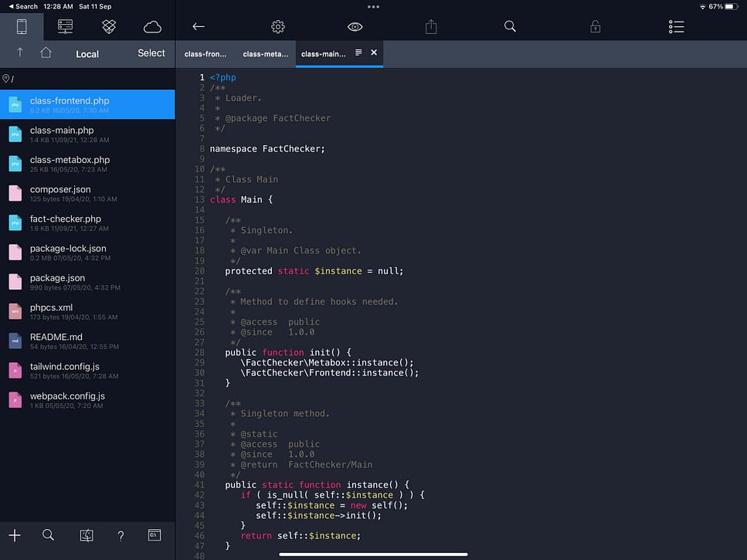Close the class-main tab
747x560 pixels.
click(x=374, y=53)
